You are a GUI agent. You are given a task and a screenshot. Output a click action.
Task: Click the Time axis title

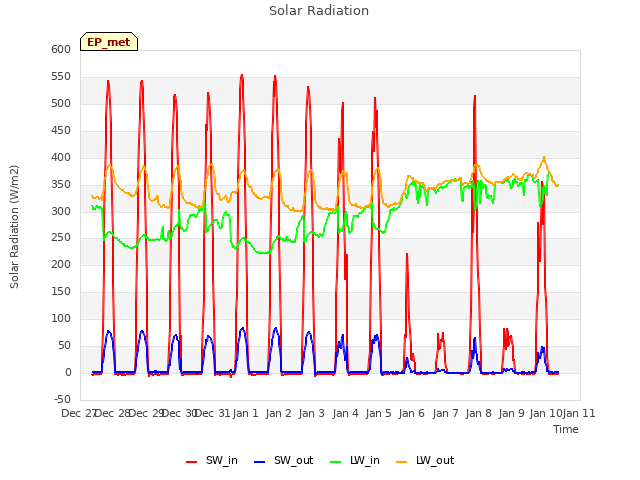[565, 429]
